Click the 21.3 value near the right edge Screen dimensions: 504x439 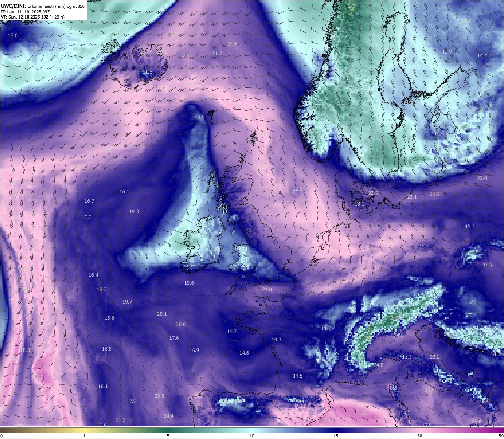(487, 266)
